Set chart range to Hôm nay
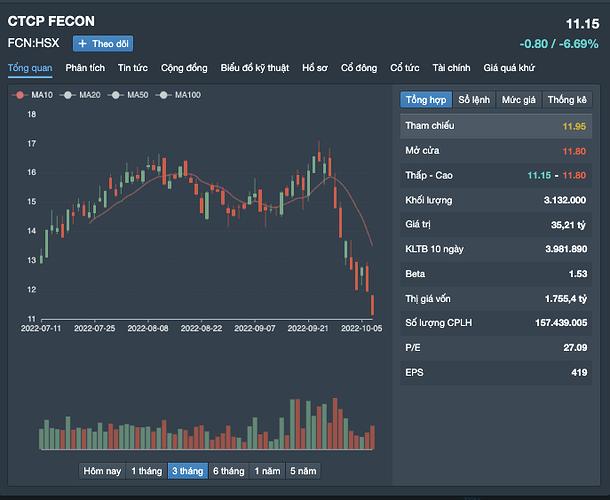This screenshot has width=610, height=500. 102,471
